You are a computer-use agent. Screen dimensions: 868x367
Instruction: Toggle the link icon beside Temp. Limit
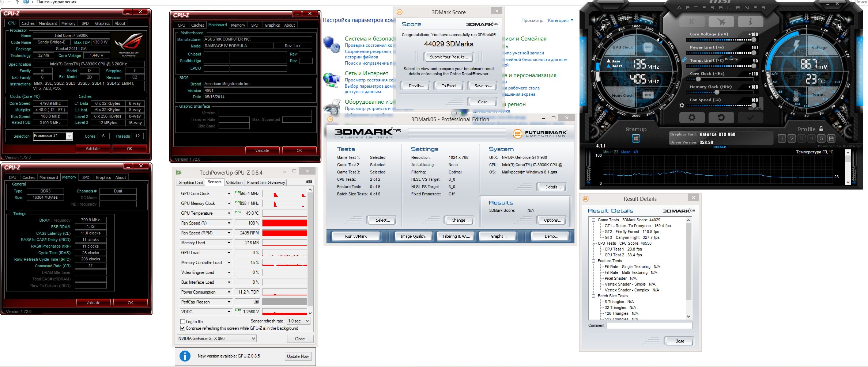tap(684, 60)
